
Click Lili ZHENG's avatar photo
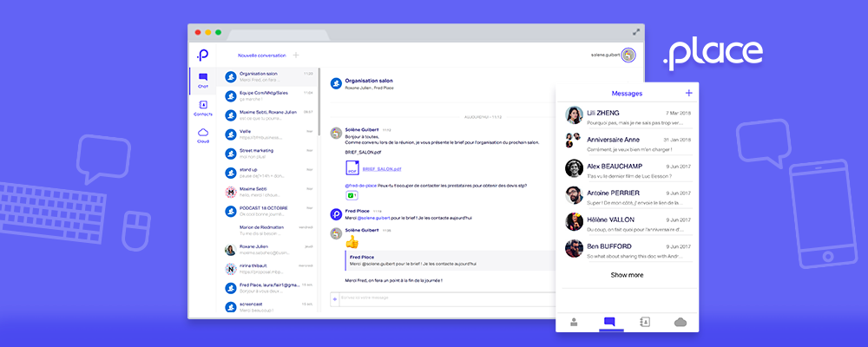point(574,115)
